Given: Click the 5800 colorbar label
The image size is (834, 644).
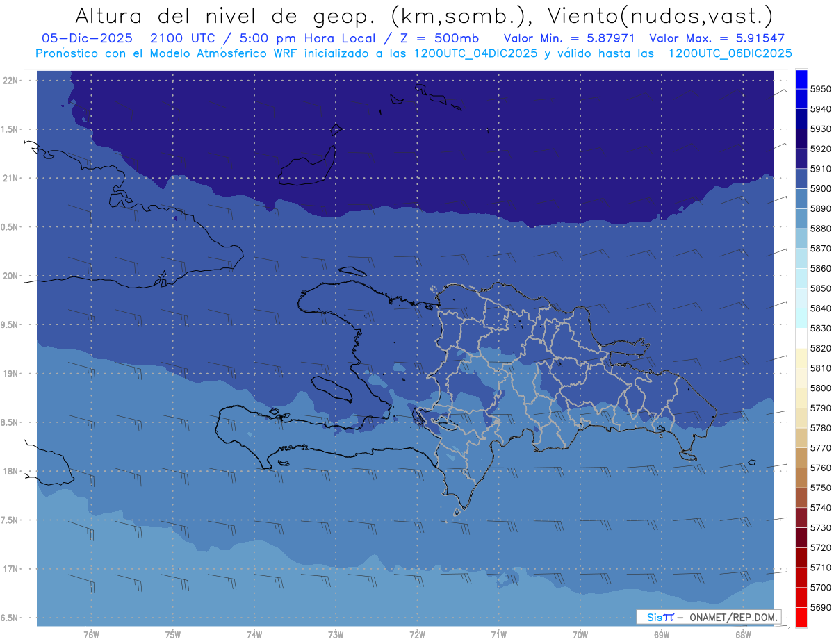Looking at the screenshot, I should click(x=820, y=388).
